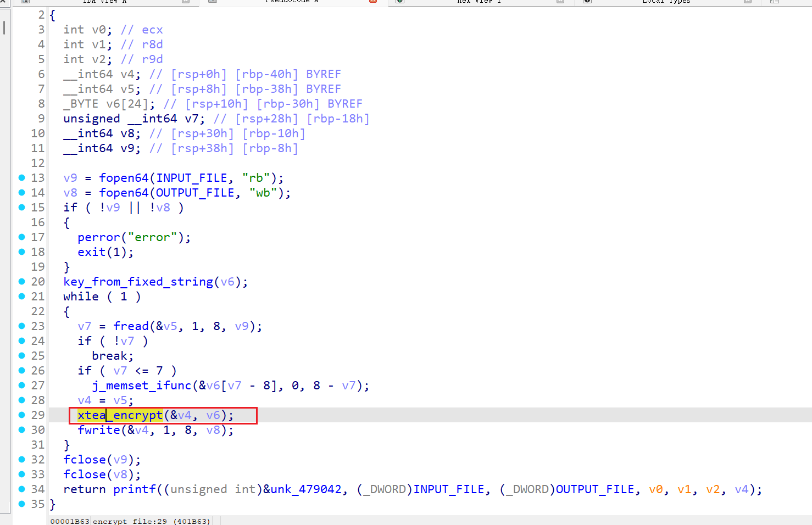812x525 pixels.
Task: Click OUTPUT_FILE in the fopen64 call
Action: click(x=195, y=193)
